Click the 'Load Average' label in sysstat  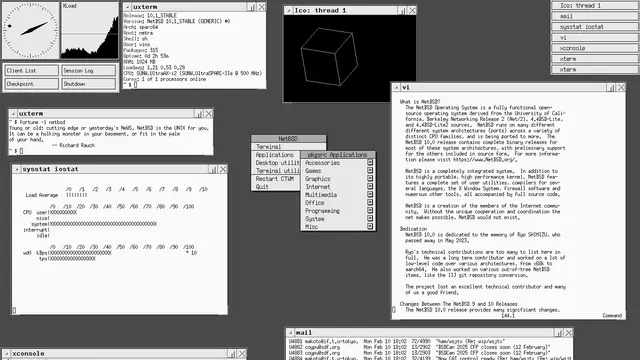[x=42, y=195]
